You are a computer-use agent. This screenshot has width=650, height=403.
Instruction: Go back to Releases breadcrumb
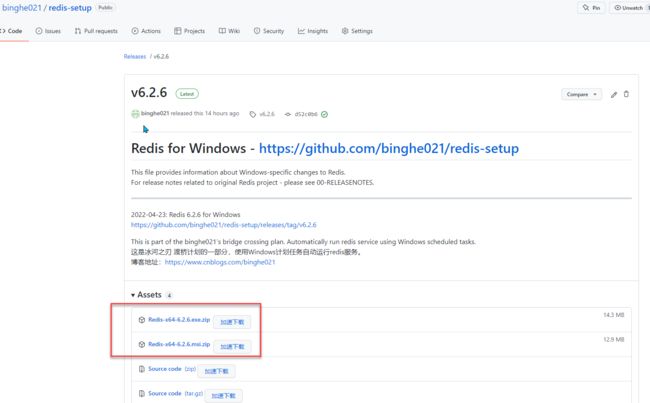(x=135, y=56)
